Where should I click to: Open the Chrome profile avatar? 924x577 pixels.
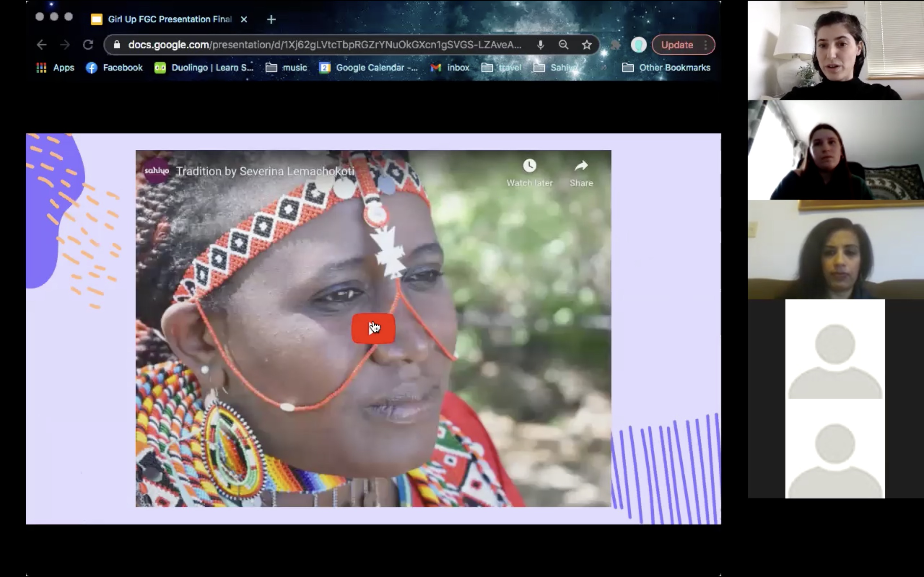[x=638, y=45]
